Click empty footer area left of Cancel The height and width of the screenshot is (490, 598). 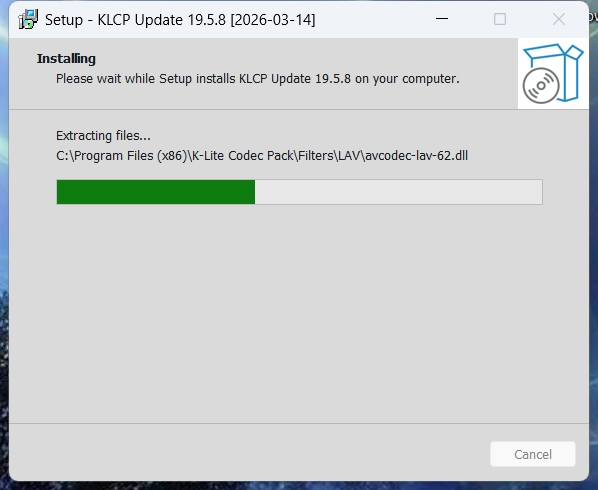(248, 454)
